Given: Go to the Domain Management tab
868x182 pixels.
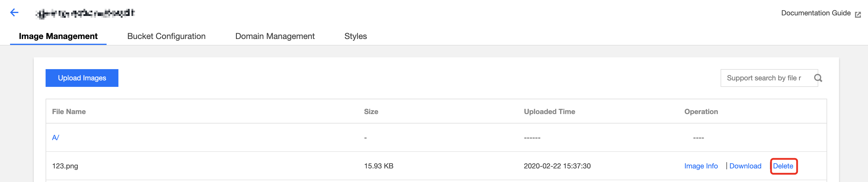Looking at the screenshot, I should 275,36.
